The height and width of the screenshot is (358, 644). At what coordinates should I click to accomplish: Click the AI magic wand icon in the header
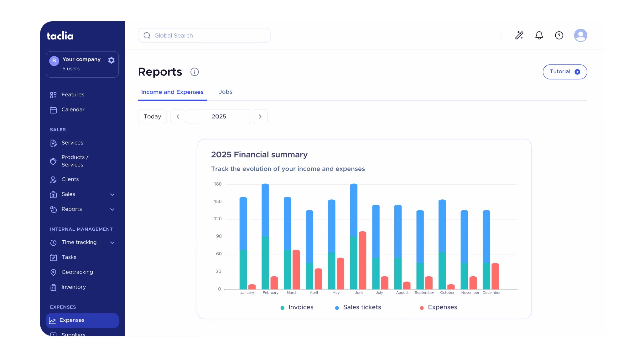(519, 35)
